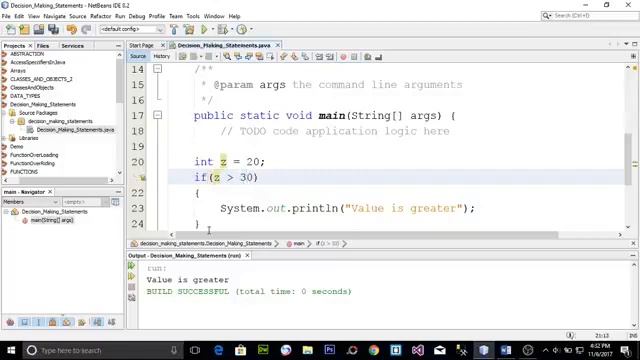
Task: Click the Save All toolbar icon
Action: 53,29
